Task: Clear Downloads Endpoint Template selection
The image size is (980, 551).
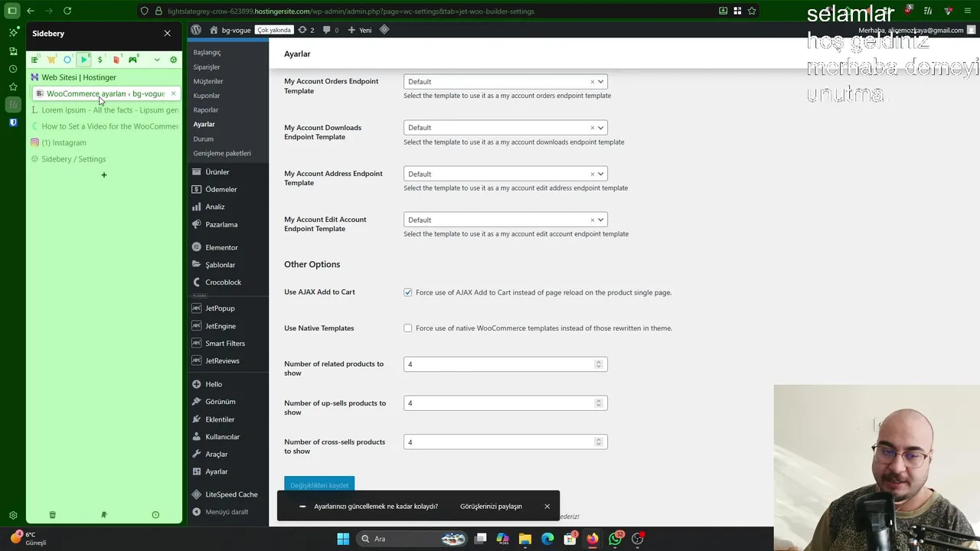Action: (592, 128)
